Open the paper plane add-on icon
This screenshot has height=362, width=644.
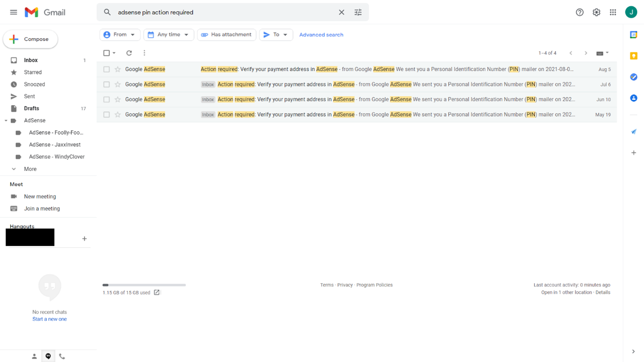click(x=634, y=132)
